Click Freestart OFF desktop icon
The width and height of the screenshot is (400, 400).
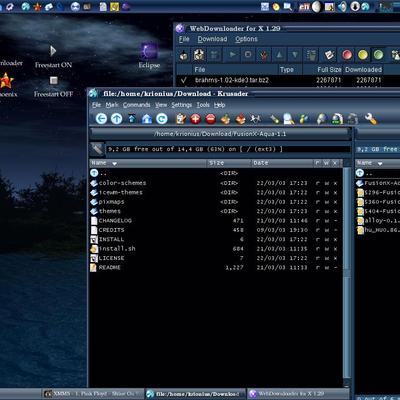click(53, 87)
